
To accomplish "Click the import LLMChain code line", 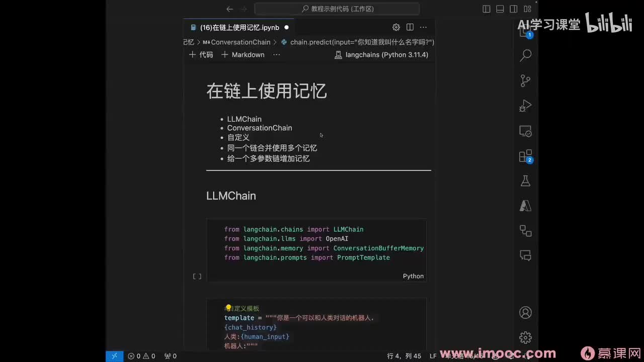I will tap(294, 229).
